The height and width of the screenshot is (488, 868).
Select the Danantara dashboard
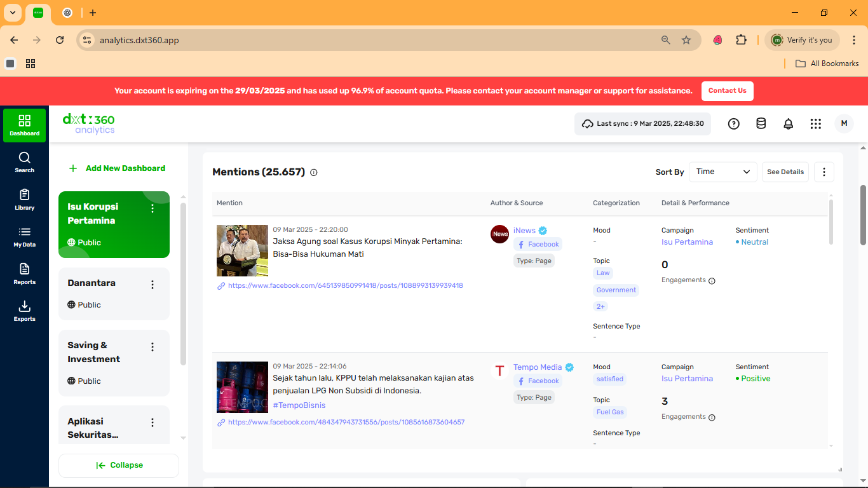(114, 294)
